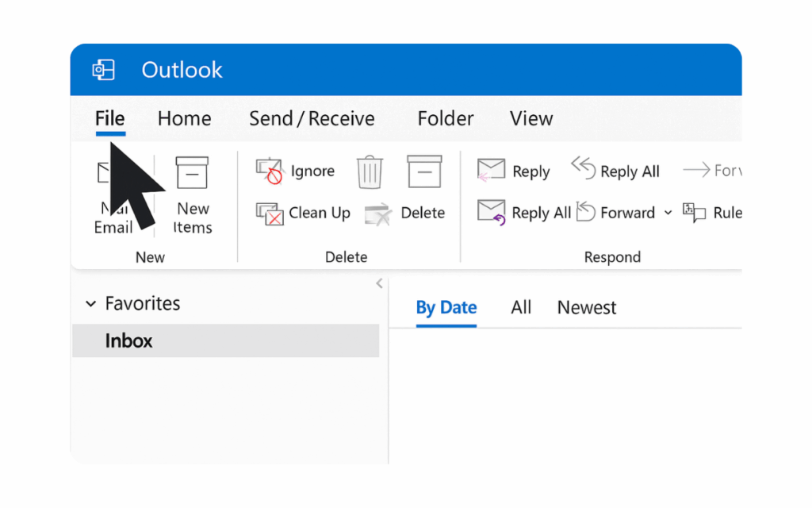Click the lower Reply All envelope icon
Screen dimensions: 812x508
[491, 213]
